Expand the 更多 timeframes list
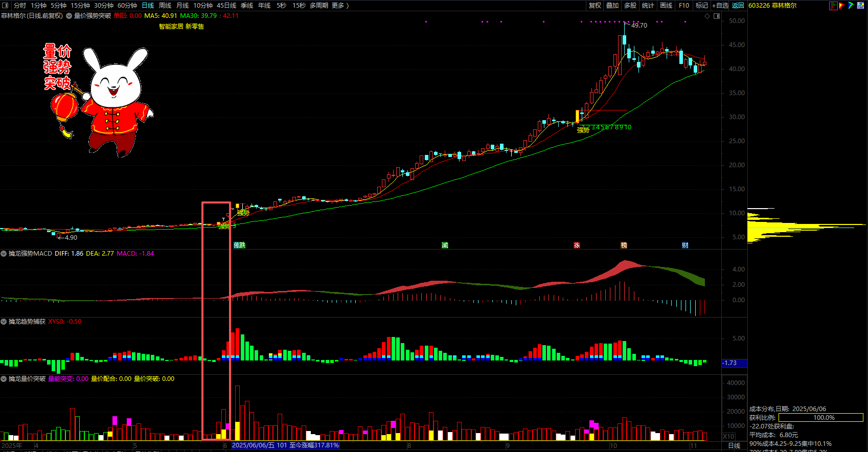The image size is (868, 452). click(340, 5)
